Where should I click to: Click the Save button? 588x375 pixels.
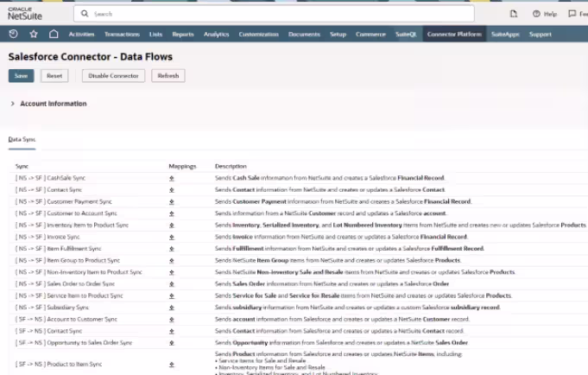pyautogui.click(x=21, y=76)
